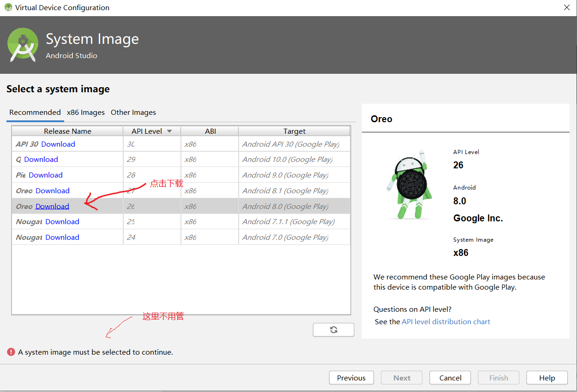This screenshot has width=577, height=392.
Task: Click the red error icon by message
Action: pos(11,352)
